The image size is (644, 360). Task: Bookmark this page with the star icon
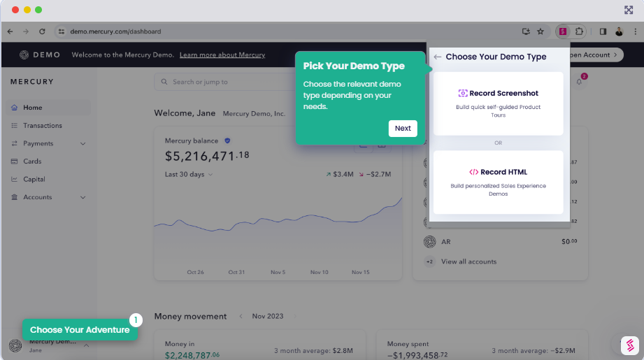tap(541, 31)
